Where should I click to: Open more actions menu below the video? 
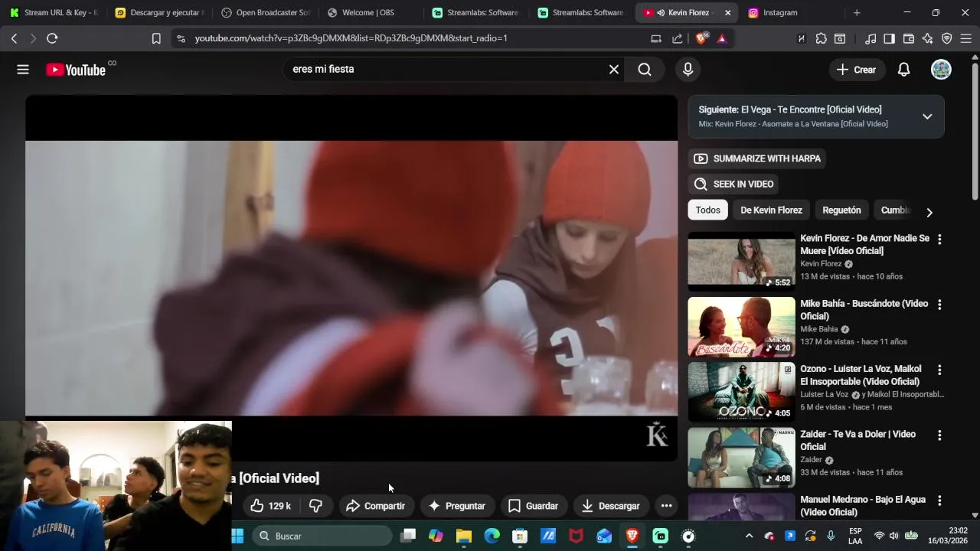click(666, 506)
